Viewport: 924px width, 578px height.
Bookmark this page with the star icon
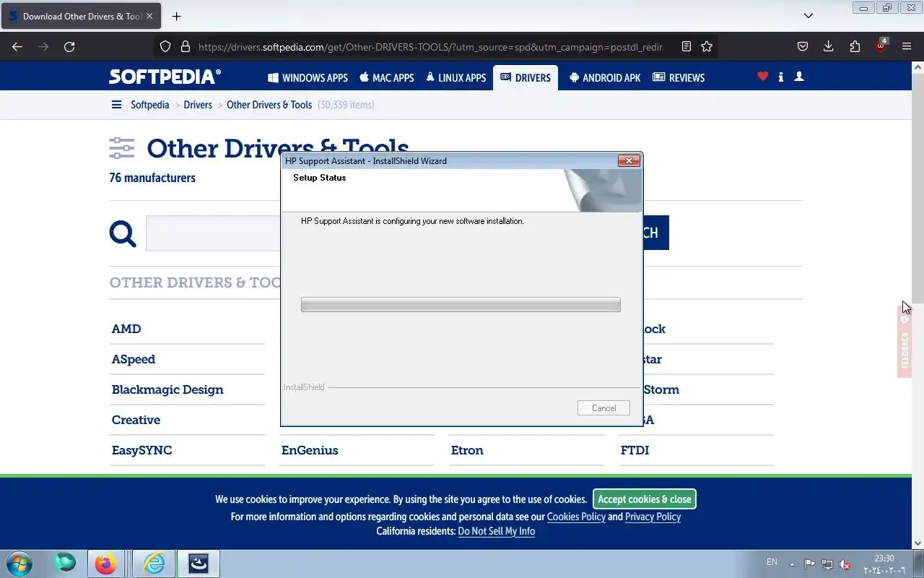[707, 46]
